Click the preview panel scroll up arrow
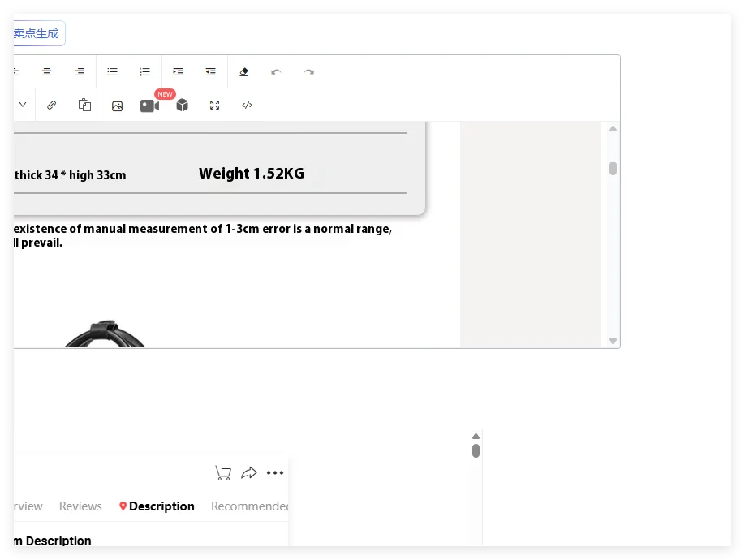745x560 pixels. pos(476,437)
